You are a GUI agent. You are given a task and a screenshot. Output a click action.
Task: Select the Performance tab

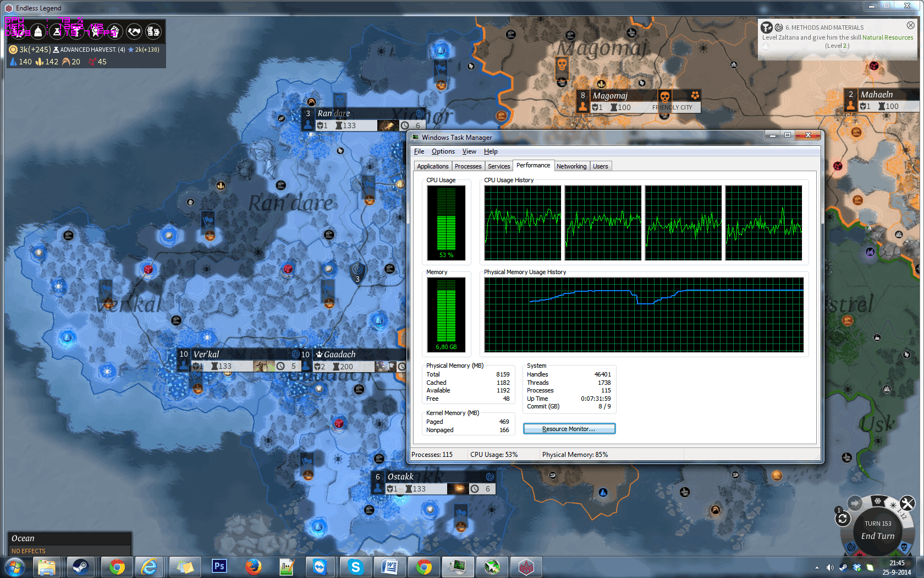[533, 165]
